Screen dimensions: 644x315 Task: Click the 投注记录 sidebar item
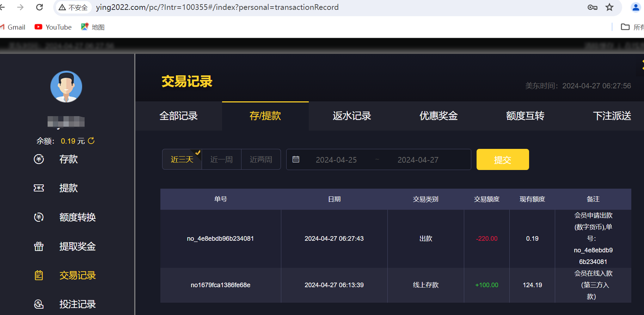pos(77,304)
